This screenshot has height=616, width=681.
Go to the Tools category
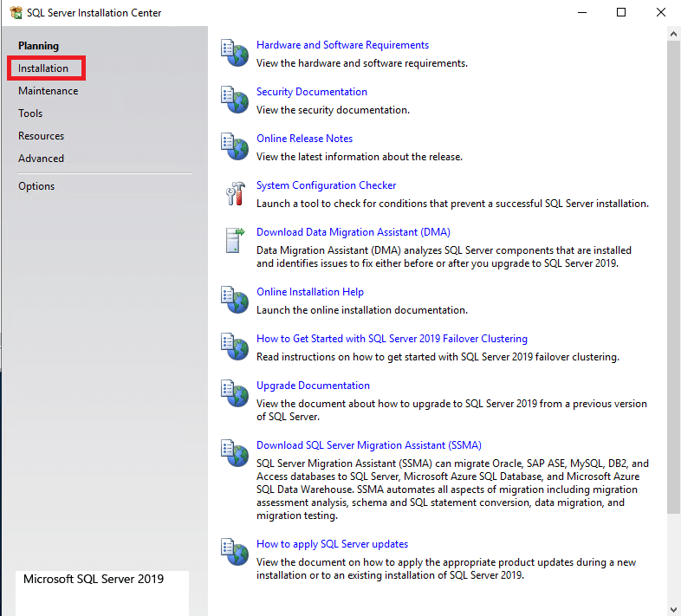tap(30, 113)
